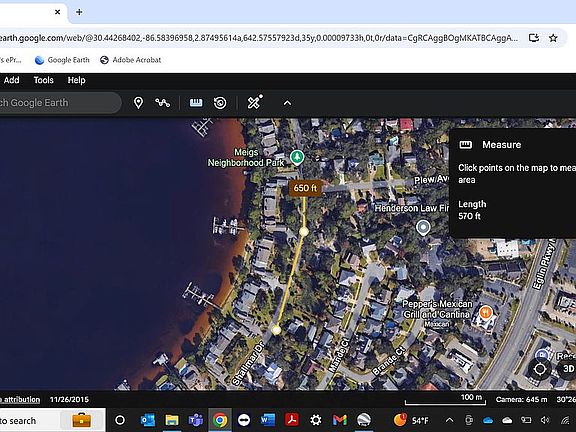Screen dimensions: 576x432
Task: Click the install app icon in address bar
Action: [x=534, y=38]
